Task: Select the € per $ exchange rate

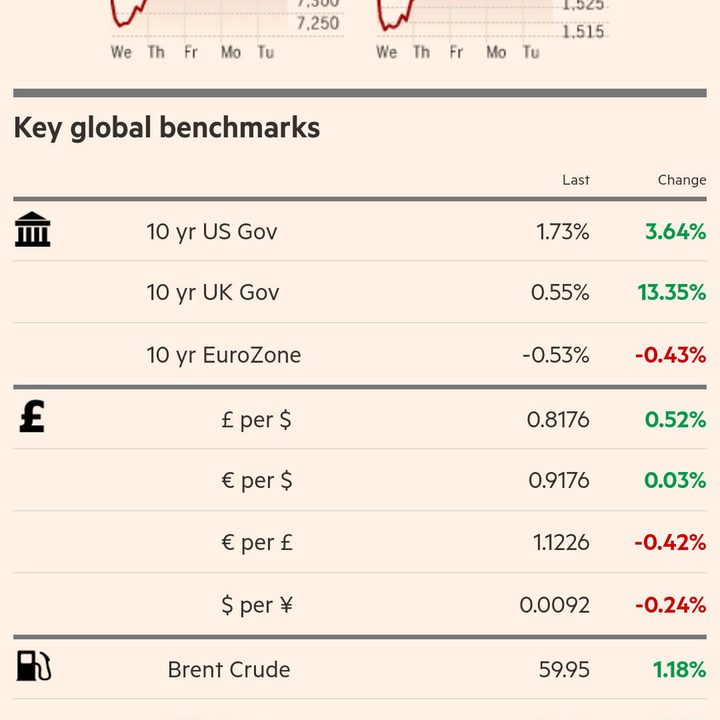Action: [x=256, y=481]
